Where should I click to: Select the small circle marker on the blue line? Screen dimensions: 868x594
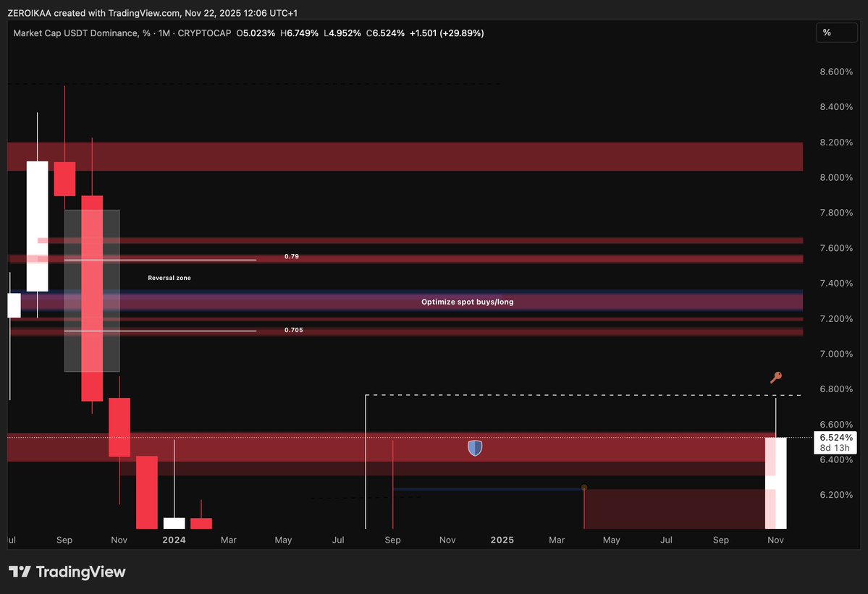click(x=584, y=487)
